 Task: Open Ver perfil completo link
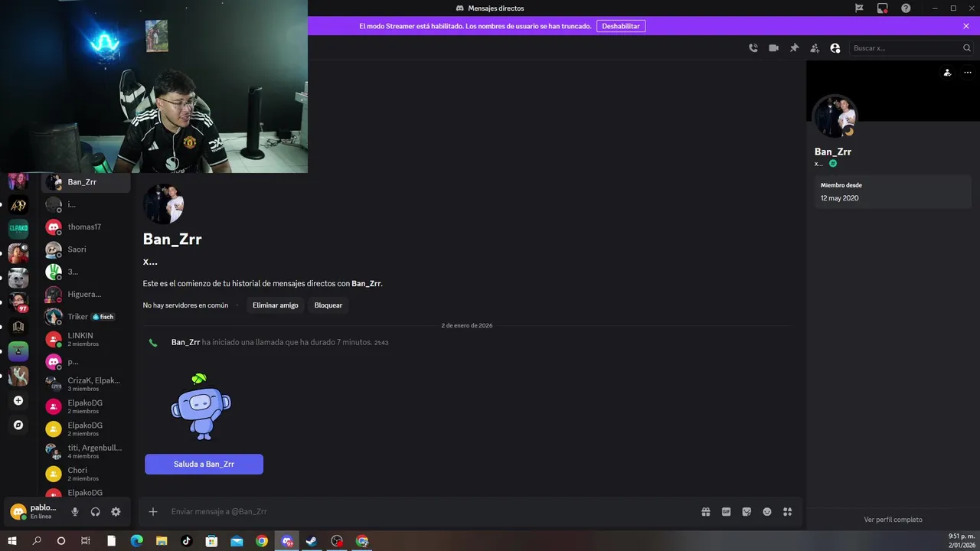(893, 520)
